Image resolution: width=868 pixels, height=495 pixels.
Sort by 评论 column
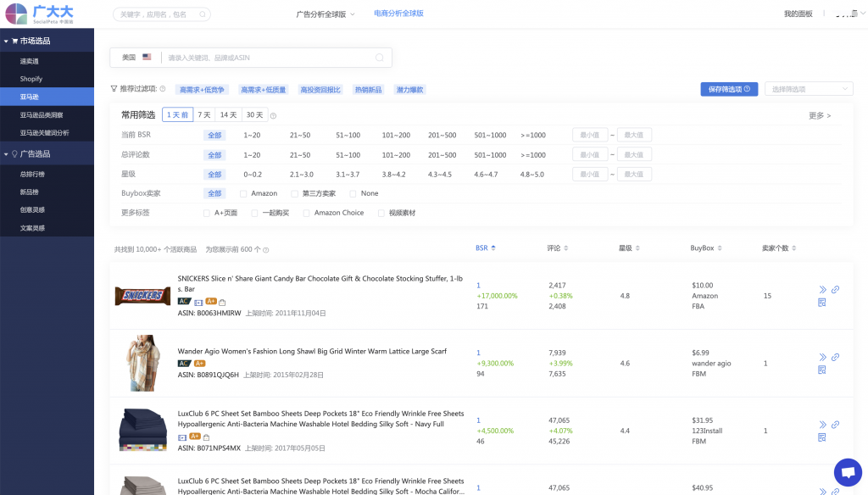pyautogui.click(x=558, y=248)
